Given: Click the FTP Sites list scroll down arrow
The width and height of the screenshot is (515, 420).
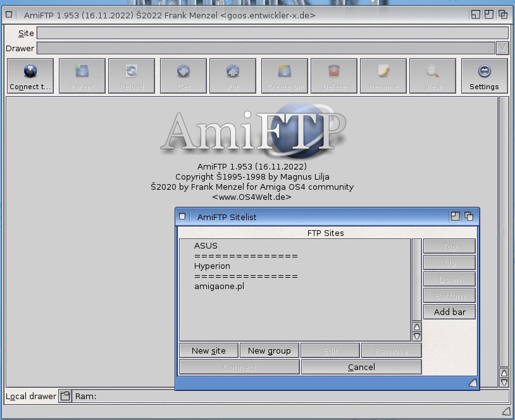Looking at the screenshot, I should [x=417, y=337].
